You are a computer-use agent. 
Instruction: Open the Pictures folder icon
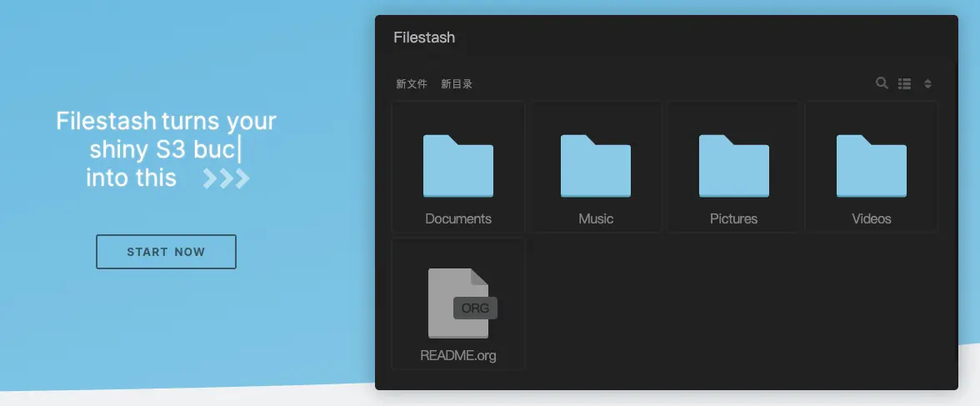tap(733, 166)
